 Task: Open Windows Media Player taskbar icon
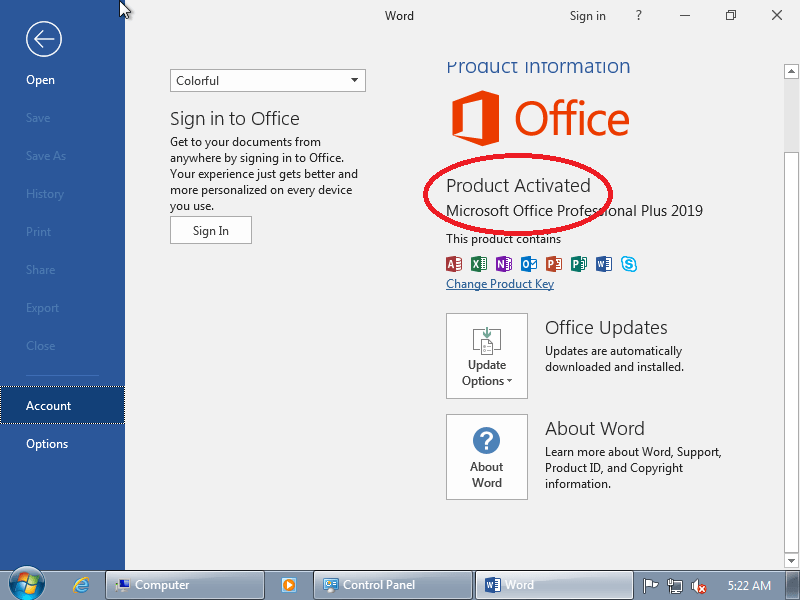click(x=289, y=585)
